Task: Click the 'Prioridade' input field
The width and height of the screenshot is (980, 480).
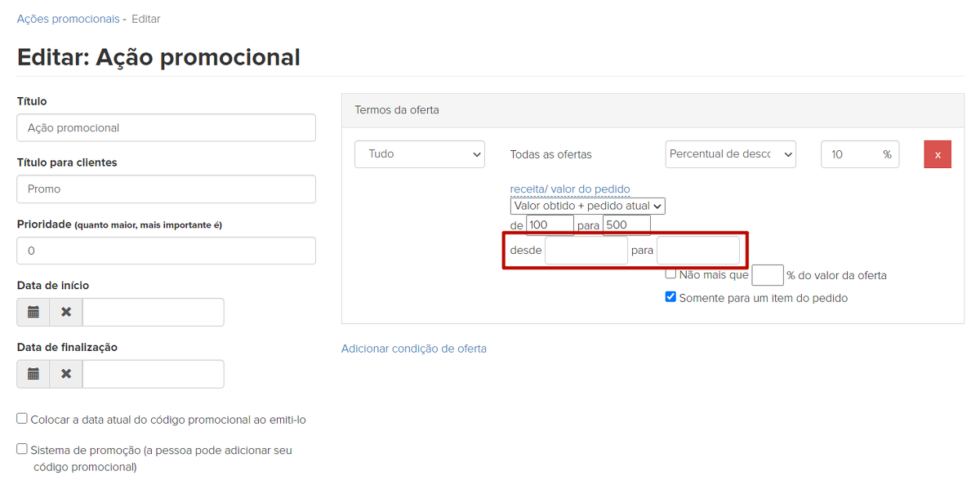Action: [x=166, y=251]
